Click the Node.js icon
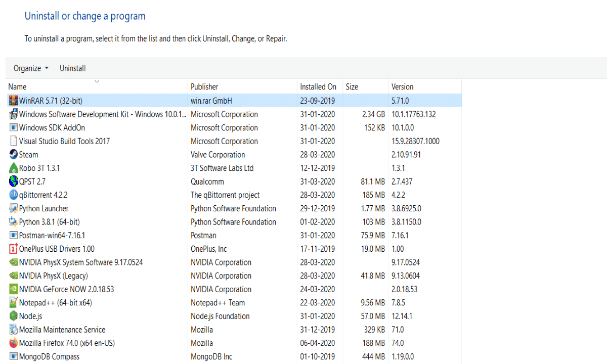 pyautogui.click(x=14, y=316)
